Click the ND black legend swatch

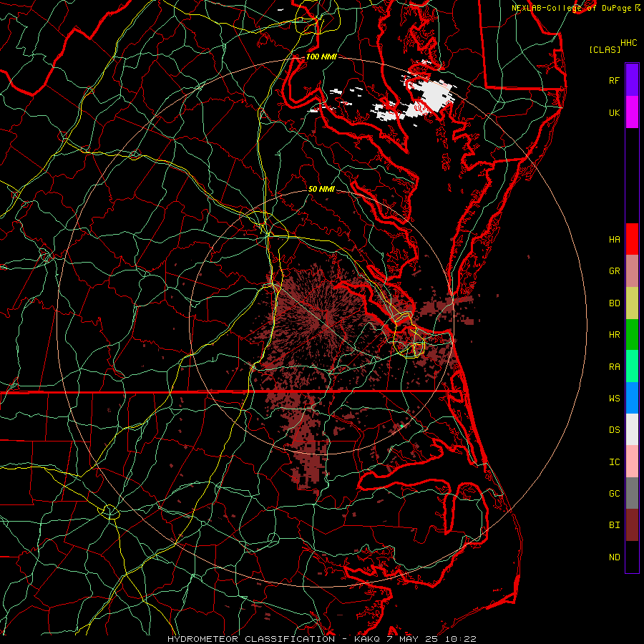(x=632, y=557)
